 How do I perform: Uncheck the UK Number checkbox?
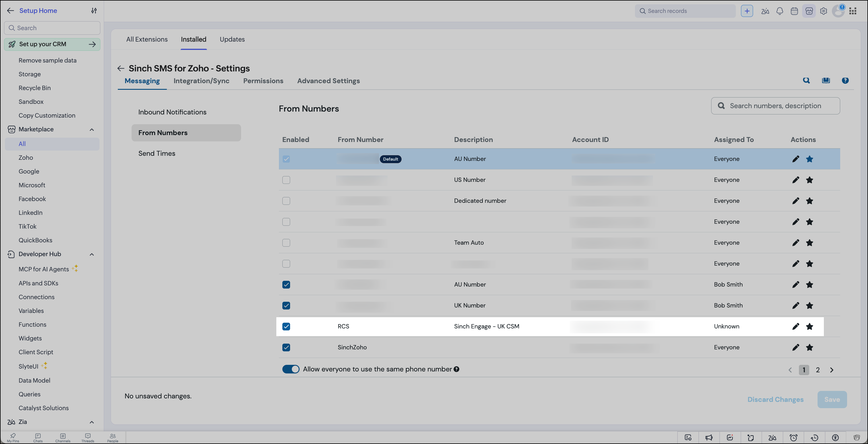click(x=286, y=305)
